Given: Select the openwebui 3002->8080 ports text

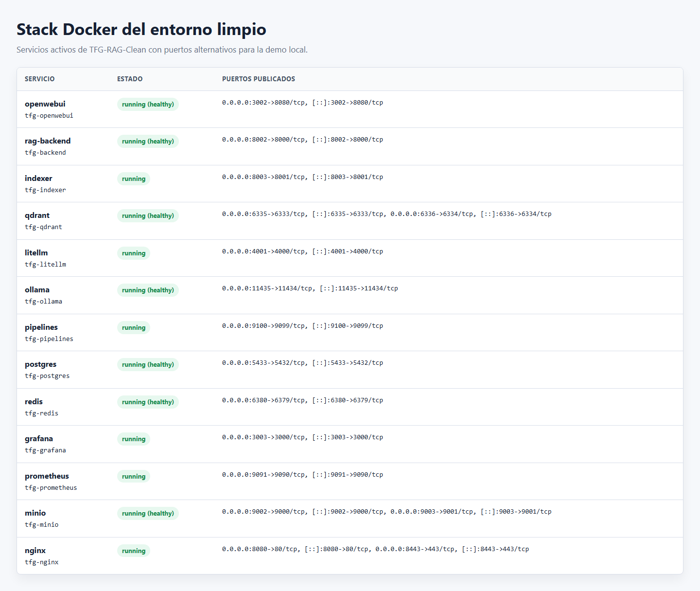Looking at the screenshot, I should pyautogui.click(x=302, y=103).
